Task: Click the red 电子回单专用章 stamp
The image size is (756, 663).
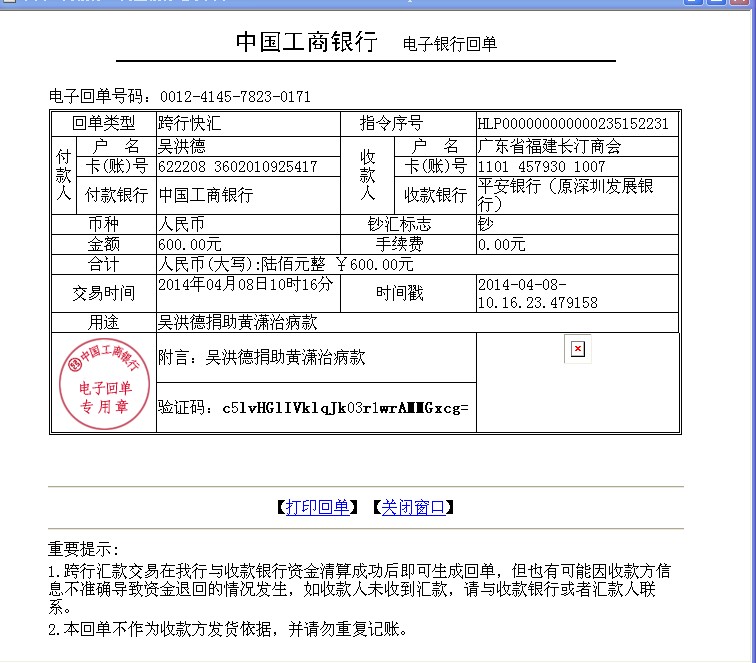Action: coord(103,383)
